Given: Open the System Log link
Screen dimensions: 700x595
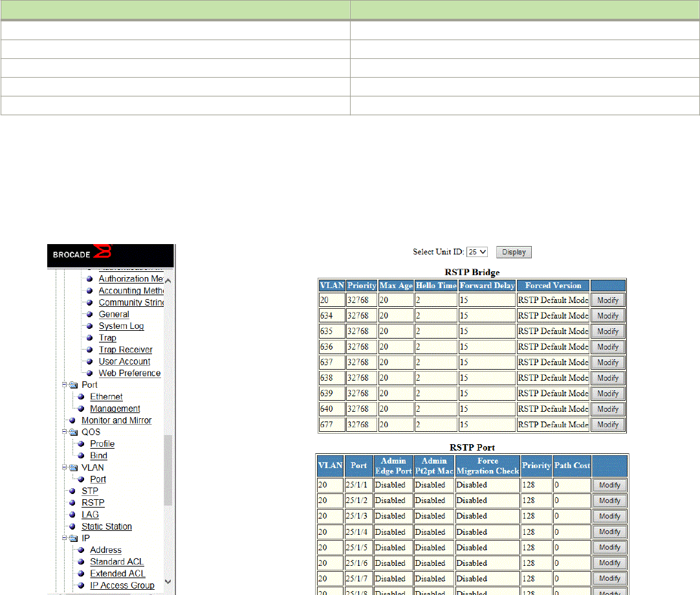Looking at the screenshot, I should (122, 326).
